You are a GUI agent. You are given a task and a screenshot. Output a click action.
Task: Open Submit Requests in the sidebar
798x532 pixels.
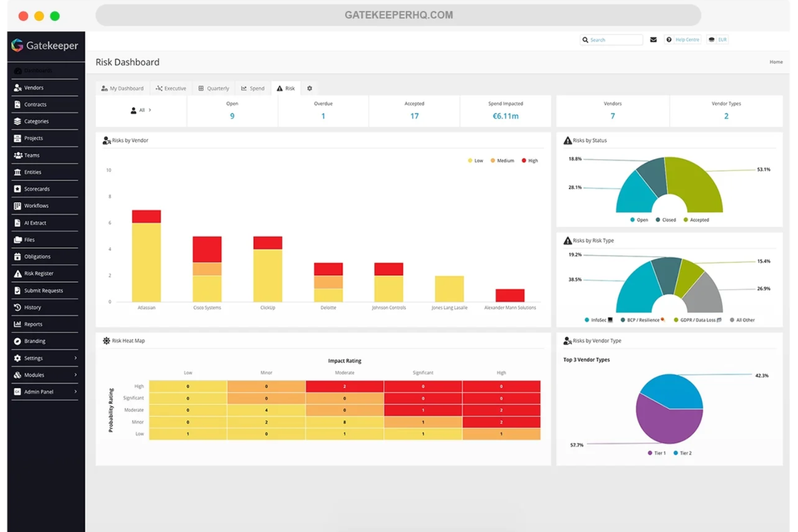point(44,291)
